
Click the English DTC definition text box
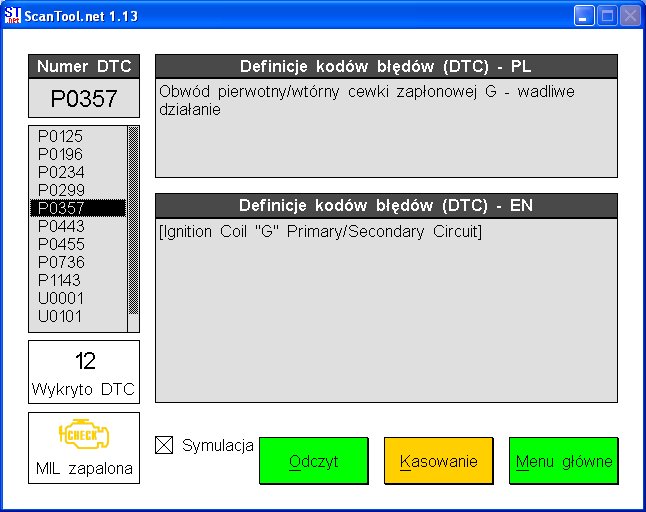pos(386,310)
